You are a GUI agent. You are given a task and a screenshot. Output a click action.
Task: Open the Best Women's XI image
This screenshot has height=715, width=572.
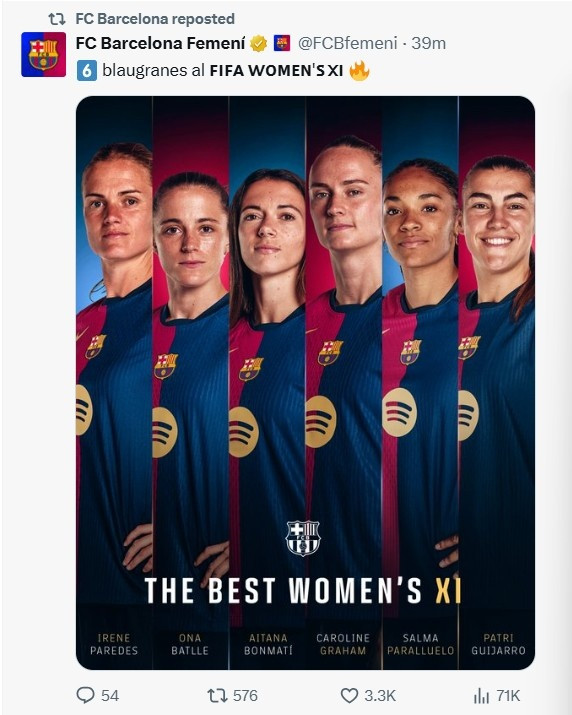coord(305,383)
